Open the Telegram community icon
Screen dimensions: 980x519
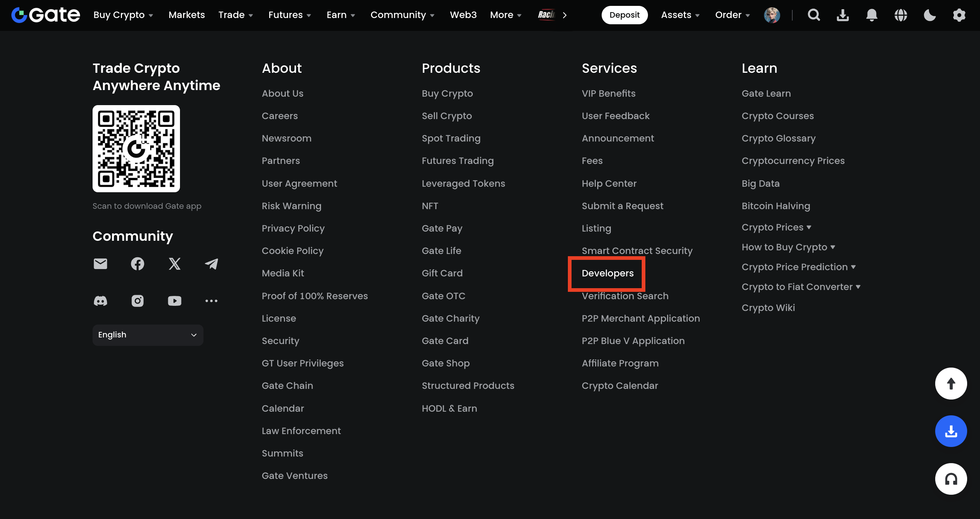coord(212,264)
